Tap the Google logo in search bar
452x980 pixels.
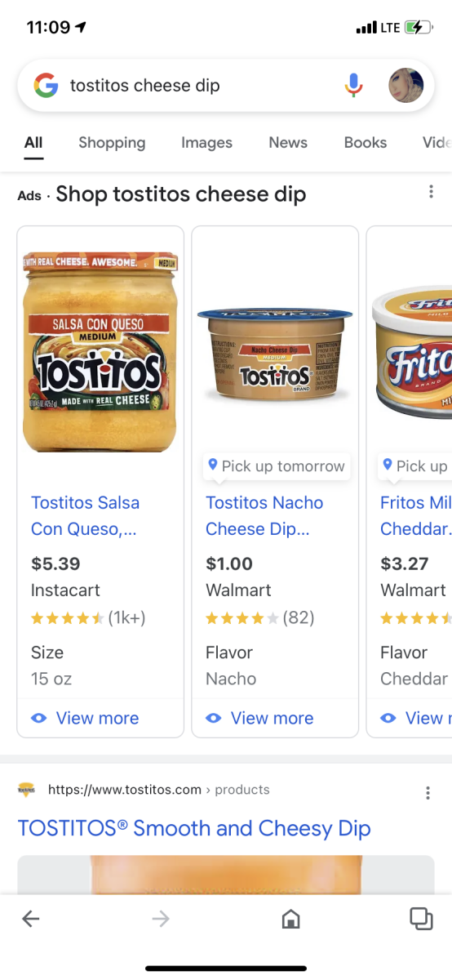pos(46,85)
